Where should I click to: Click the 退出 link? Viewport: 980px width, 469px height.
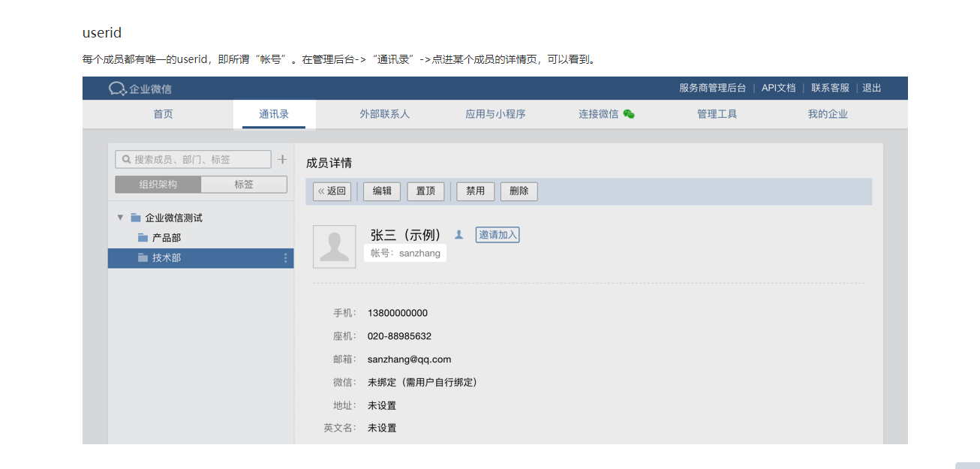[x=872, y=88]
